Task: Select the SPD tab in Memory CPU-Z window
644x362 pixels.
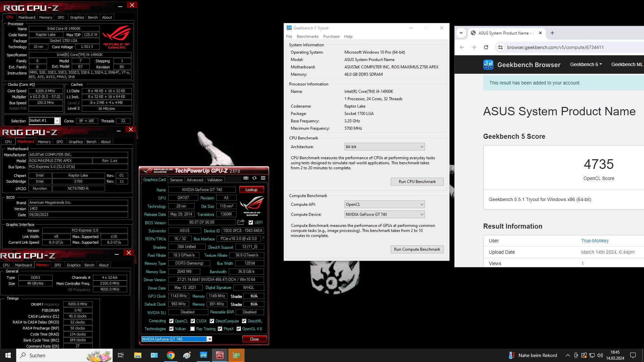Action: (58, 265)
